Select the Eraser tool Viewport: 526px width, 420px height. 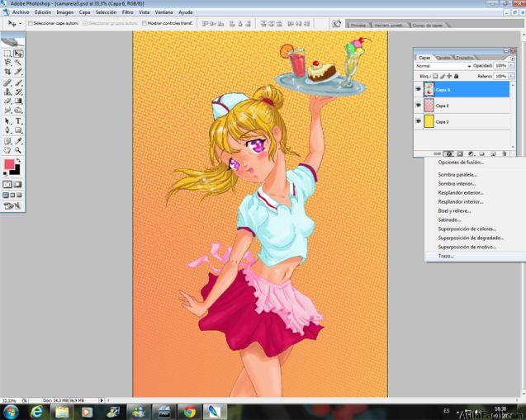pyautogui.click(x=7, y=101)
